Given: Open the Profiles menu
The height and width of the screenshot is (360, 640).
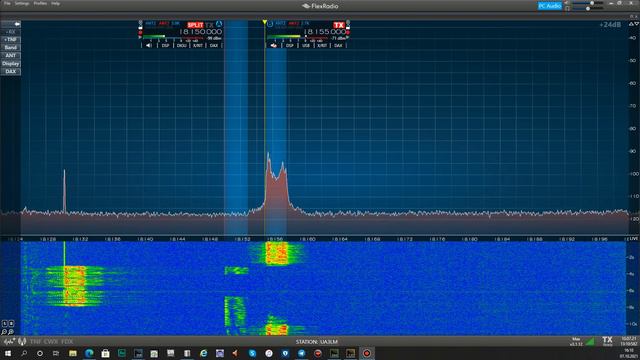Looking at the screenshot, I should [40, 3].
